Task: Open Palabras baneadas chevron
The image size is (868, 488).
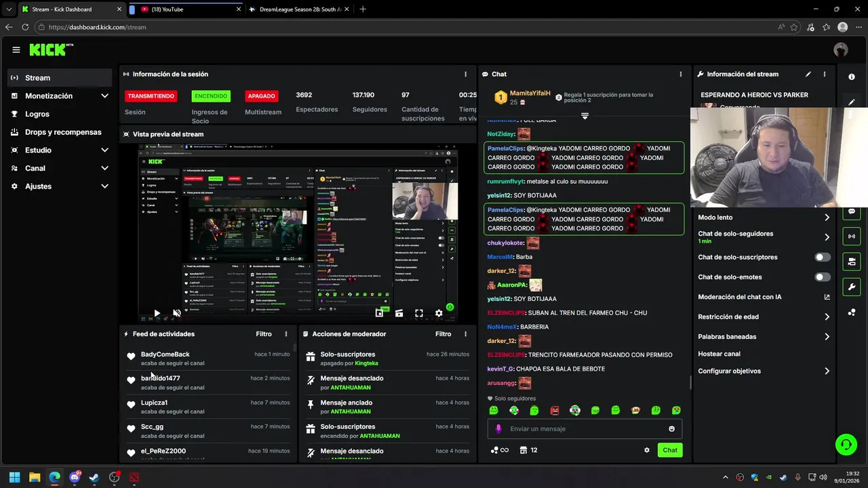Action: click(827, 336)
